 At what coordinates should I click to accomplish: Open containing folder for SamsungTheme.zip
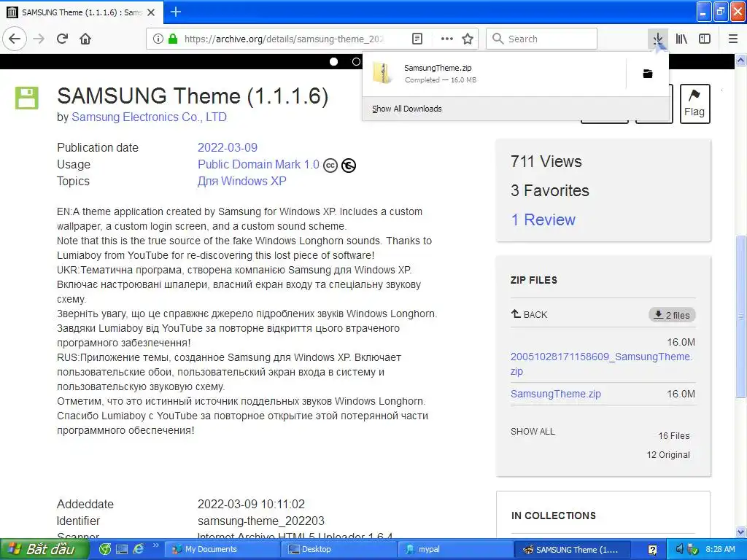648,74
